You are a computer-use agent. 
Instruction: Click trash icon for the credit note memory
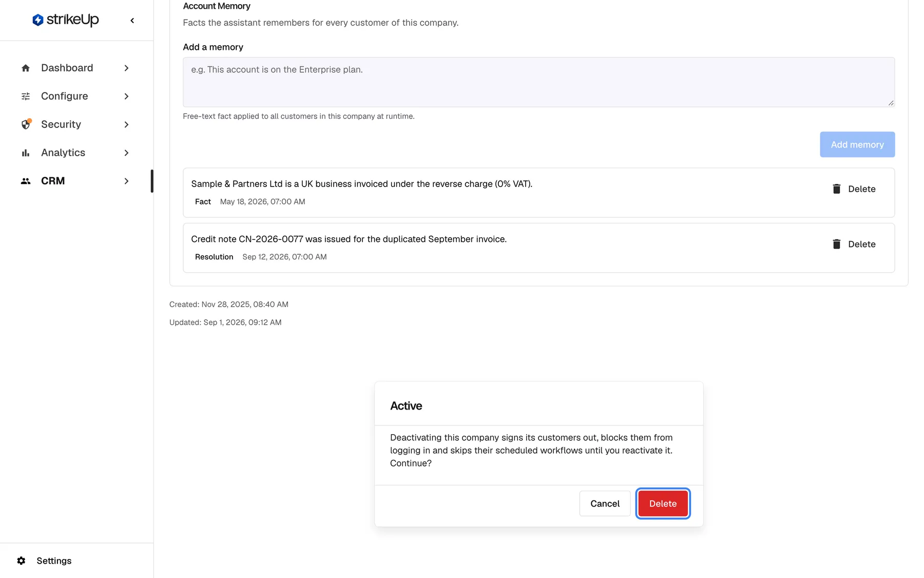[837, 244]
